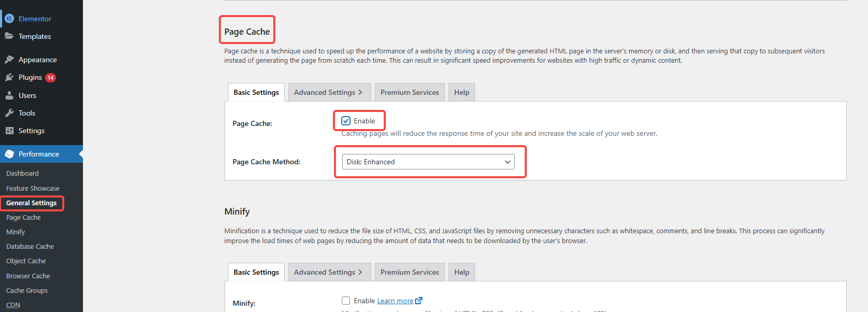Open Page Cache Premium Services tab
This screenshot has height=312, width=868.
[410, 92]
